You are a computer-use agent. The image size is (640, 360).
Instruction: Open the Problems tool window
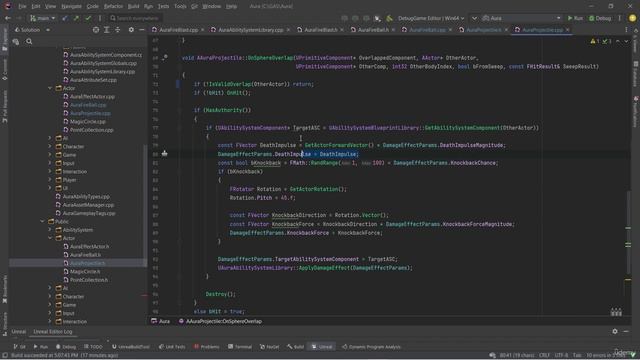(207, 347)
